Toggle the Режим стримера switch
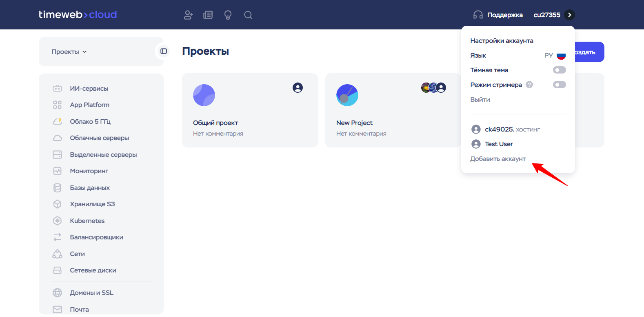The image size is (644, 317). [x=560, y=85]
